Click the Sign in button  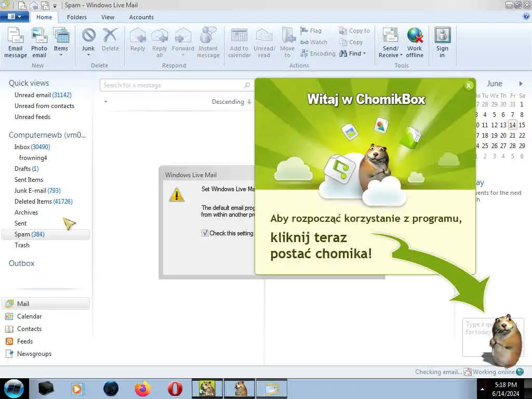click(442, 43)
